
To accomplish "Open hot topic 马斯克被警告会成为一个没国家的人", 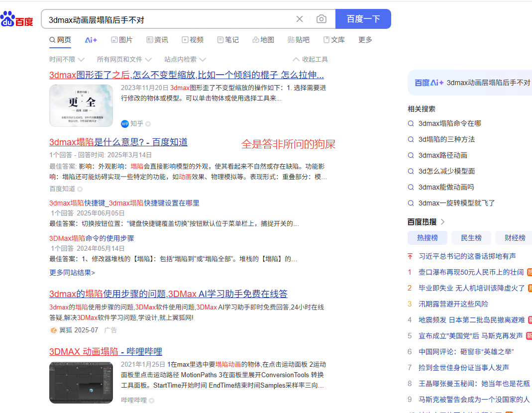I will point(474,400).
